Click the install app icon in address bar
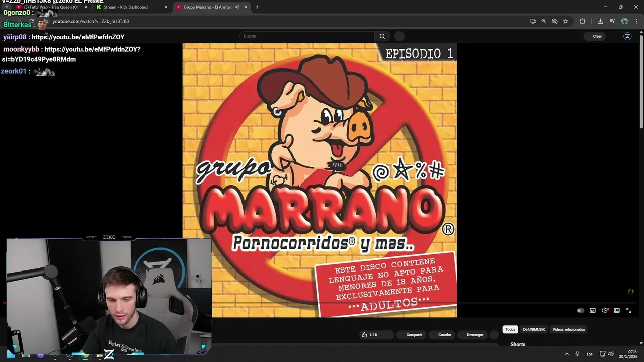644x362 pixels. pyautogui.click(x=533, y=21)
